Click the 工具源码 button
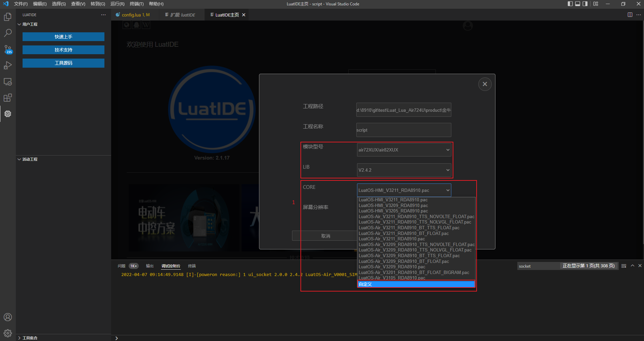This screenshot has height=341, width=644. click(63, 63)
